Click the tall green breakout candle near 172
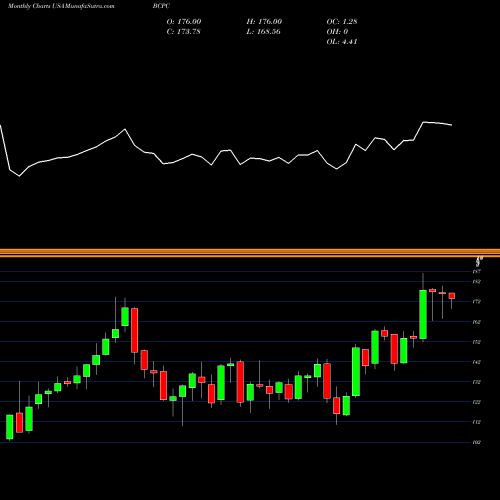This screenshot has width=500, height=500. pyautogui.click(x=423, y=314)
